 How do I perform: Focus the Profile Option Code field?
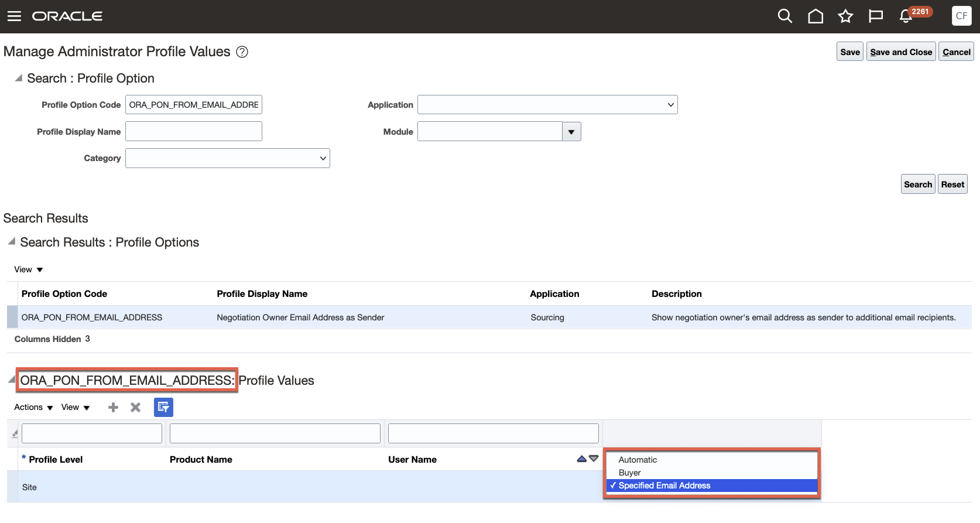(194, 105)
